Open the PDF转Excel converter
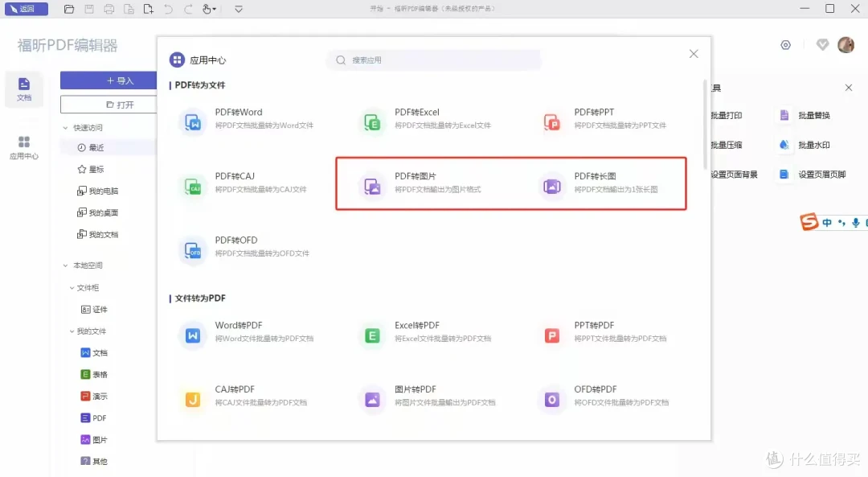This screenshot has height=477, width=868. [426, 119]
